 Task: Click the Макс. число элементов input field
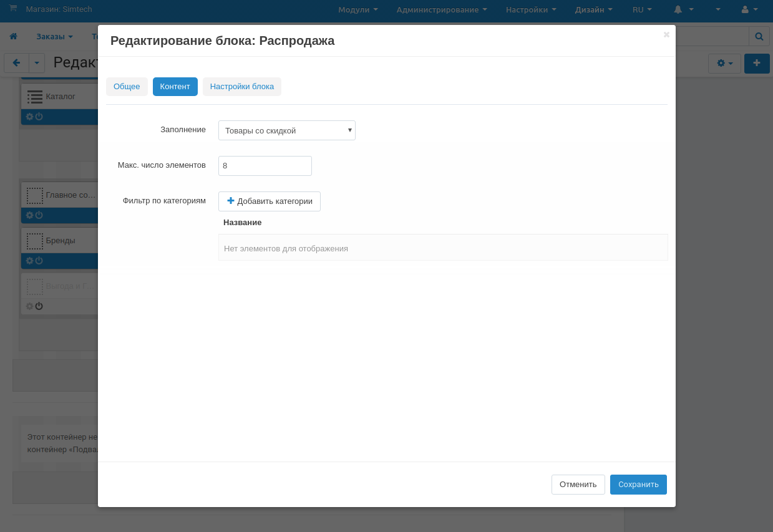click(265, 166)
